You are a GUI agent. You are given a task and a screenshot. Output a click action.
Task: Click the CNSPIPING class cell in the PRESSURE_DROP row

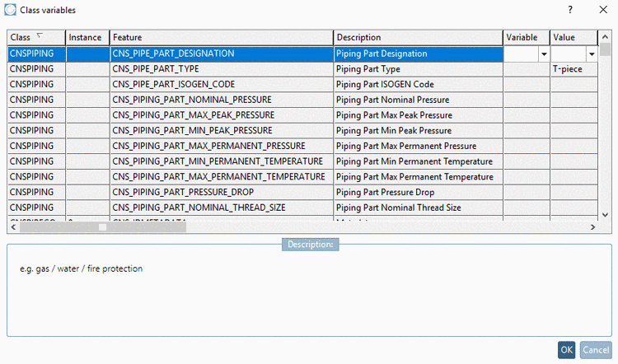36,192
